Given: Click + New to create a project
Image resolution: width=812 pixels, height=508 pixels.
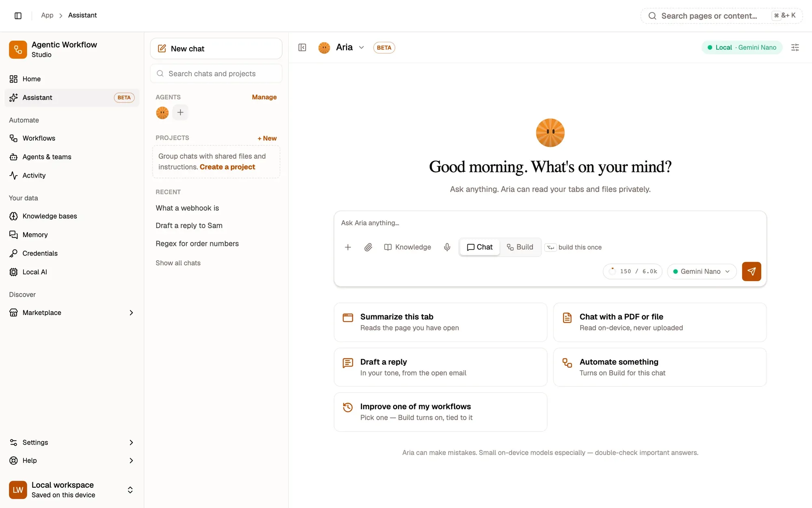Looking at the screenshot, I should tap(267, 138).
